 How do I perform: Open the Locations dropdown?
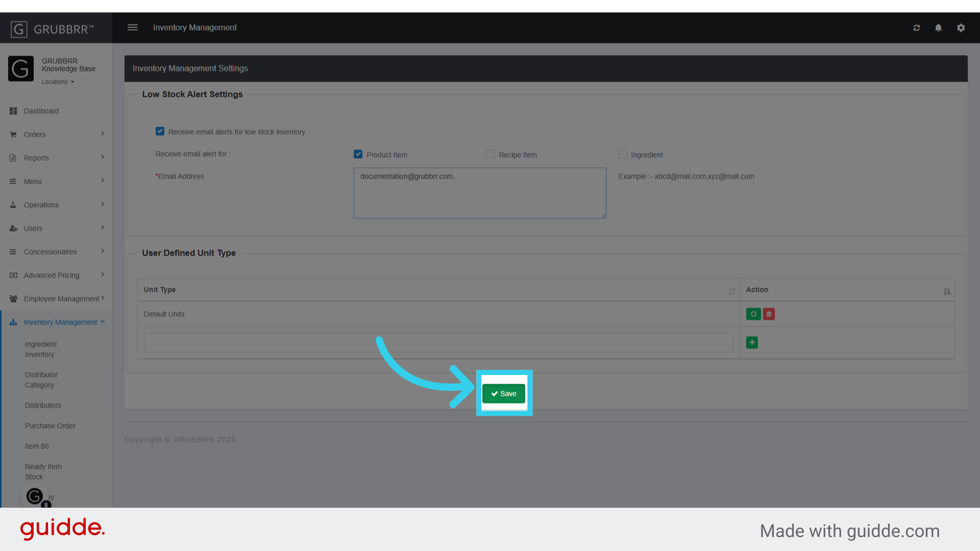[x=58, y=82]
